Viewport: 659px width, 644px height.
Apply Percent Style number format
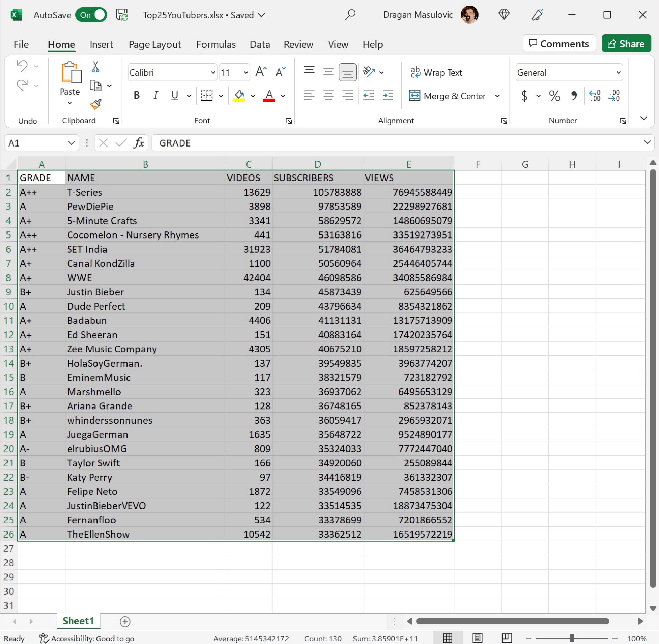pos(554,96)
